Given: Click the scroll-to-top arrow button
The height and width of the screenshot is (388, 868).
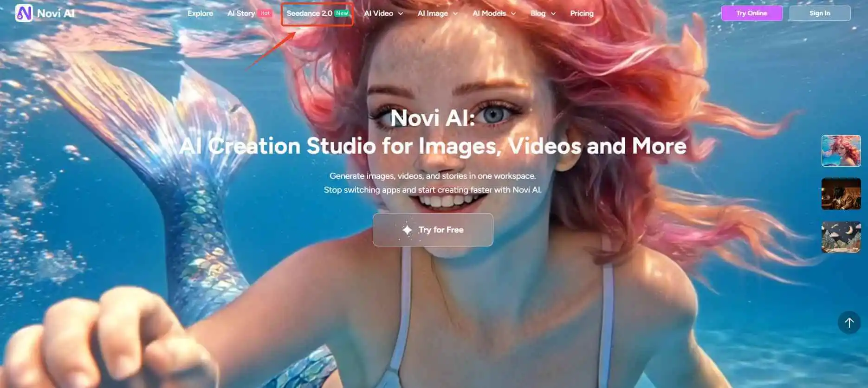Looking at the screenshot, I should pos(849,323).
